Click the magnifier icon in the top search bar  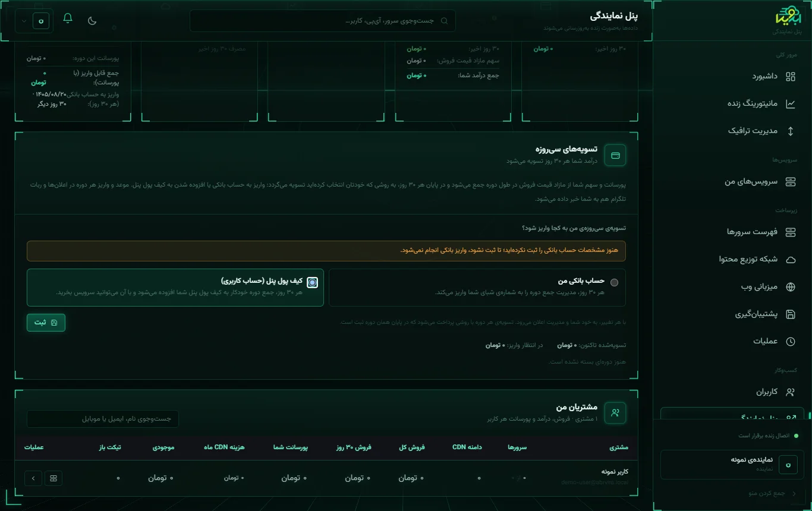click(x=445, y=20)
